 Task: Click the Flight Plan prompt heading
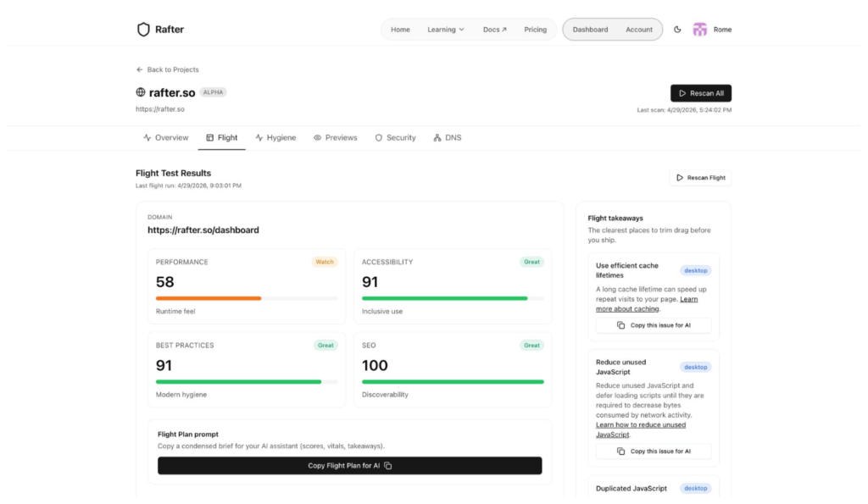(x=187, y=435)
